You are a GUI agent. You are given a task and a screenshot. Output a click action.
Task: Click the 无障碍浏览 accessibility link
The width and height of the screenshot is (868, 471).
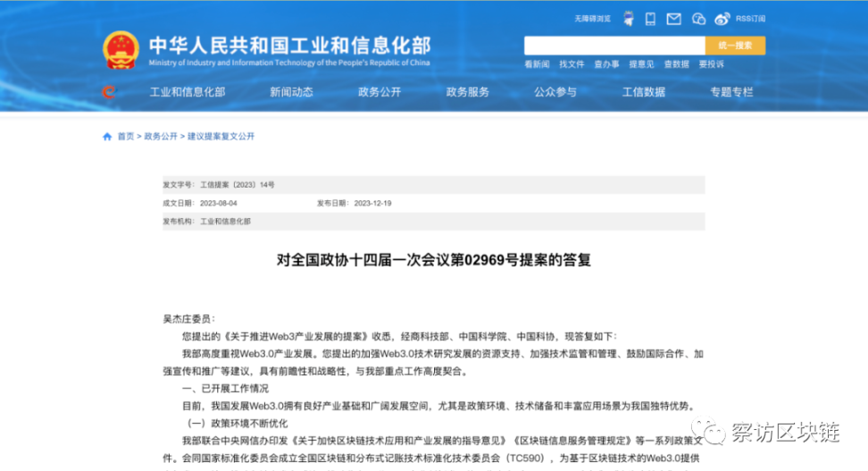point(593,19)
